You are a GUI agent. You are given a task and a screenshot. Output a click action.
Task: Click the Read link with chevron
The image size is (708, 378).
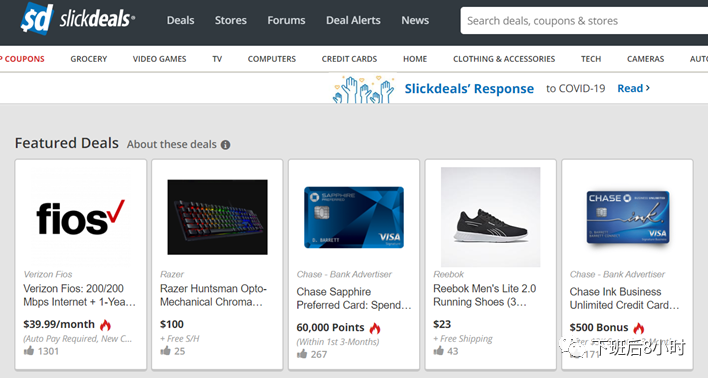[x=633, y=89]
